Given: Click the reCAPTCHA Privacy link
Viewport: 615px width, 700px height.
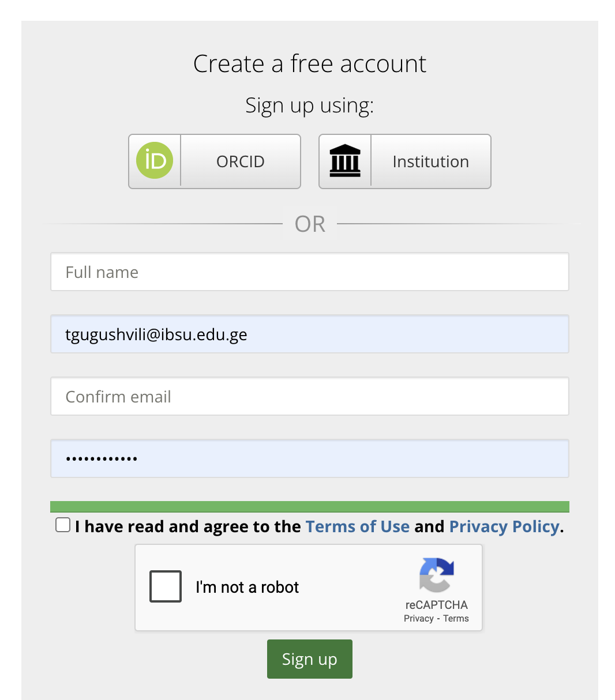Looking at the screenshot, I should pyautogui.click(x=419, y=619).
